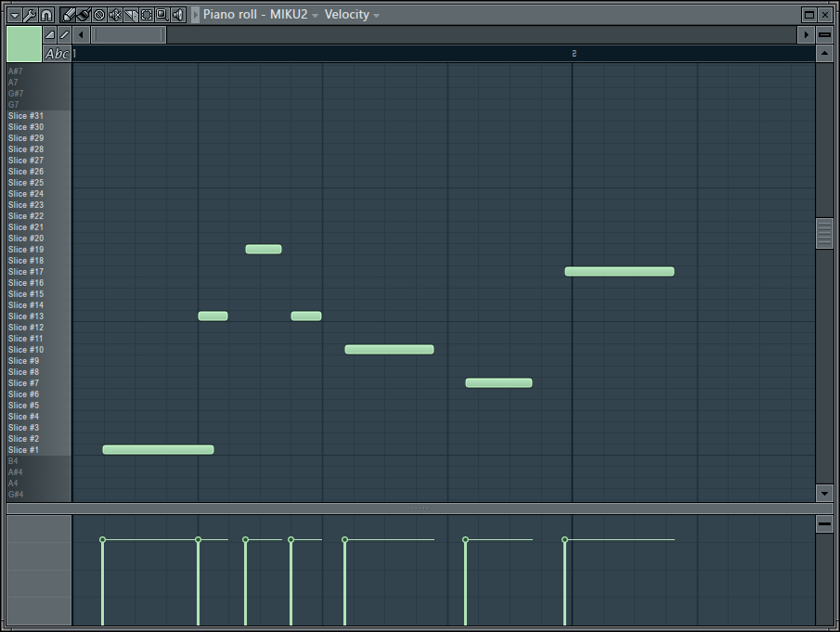Click the G7 key label
The height and width of the screenshot is (632, 840).
[13, 105]
